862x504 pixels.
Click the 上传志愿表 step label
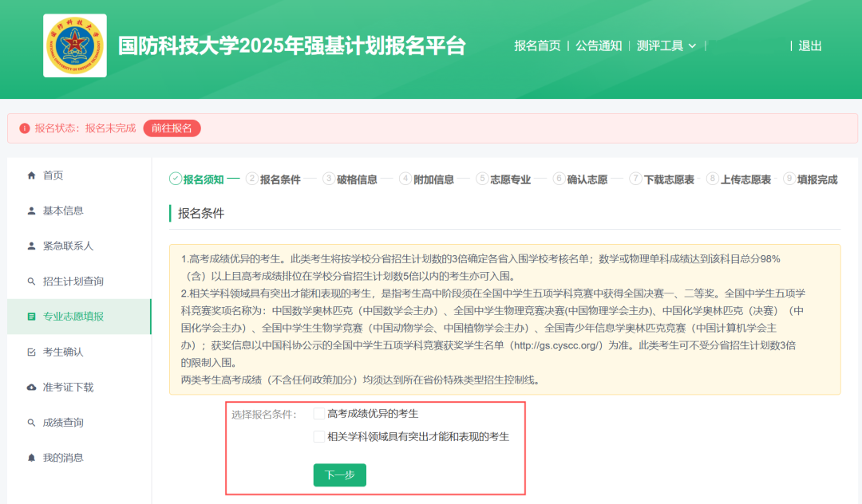pos(745,179)
